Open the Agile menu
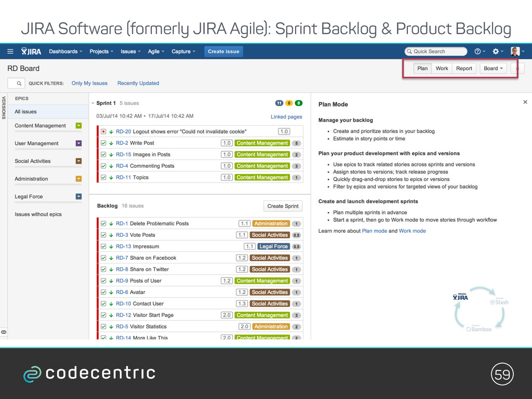This screenshot has height=399, width=532. [156, 51]
